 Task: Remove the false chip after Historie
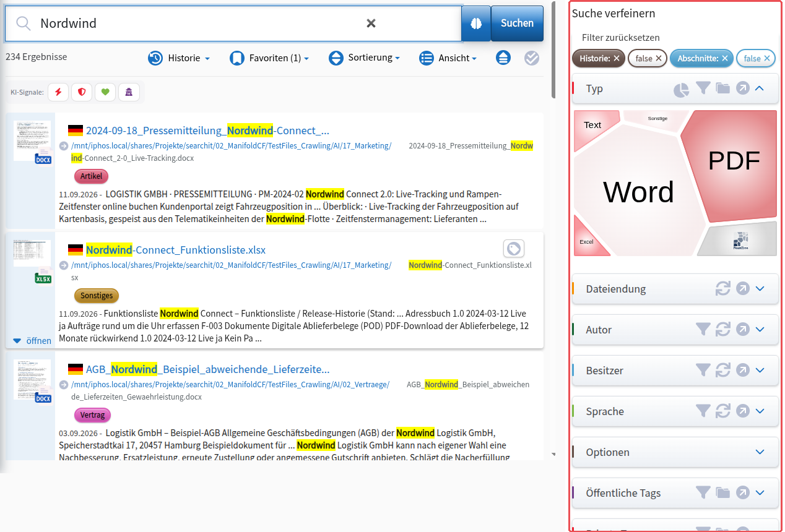click(659, 58)
